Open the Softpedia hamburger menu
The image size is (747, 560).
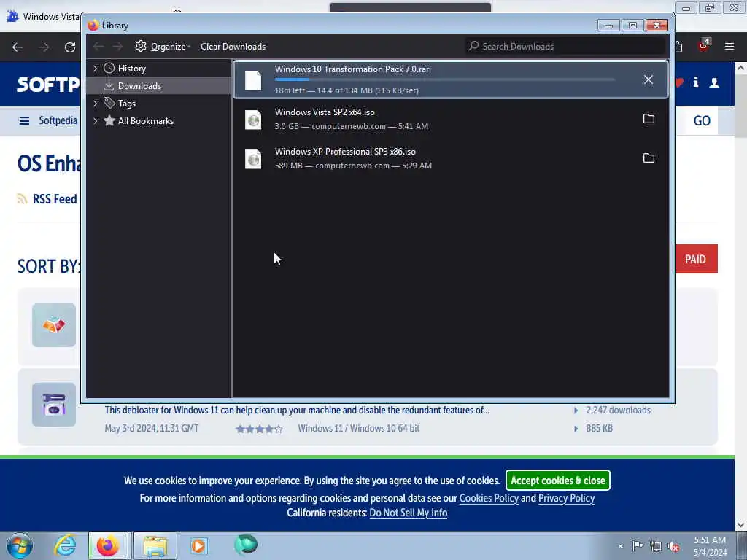pos(24,121)
